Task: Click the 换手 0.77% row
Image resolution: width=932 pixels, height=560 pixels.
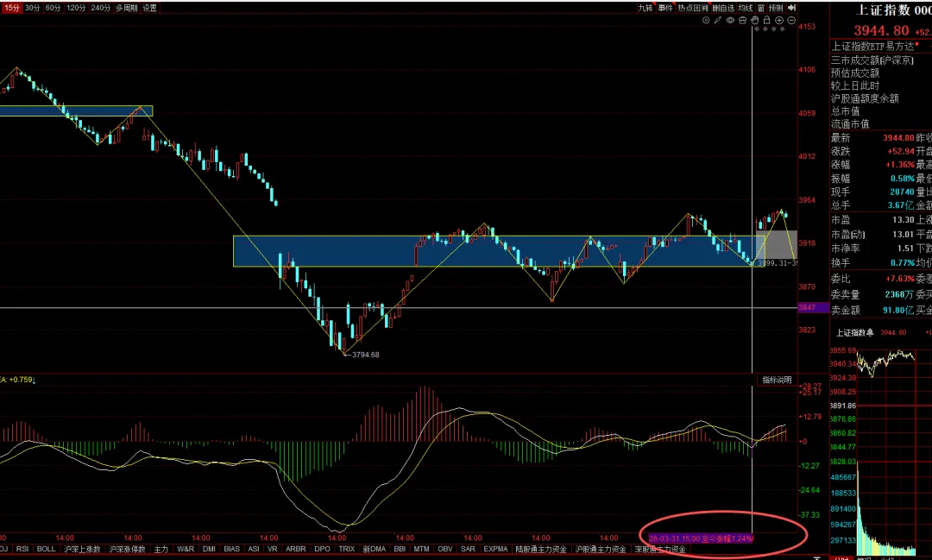Action: click(x=872, y=263)
